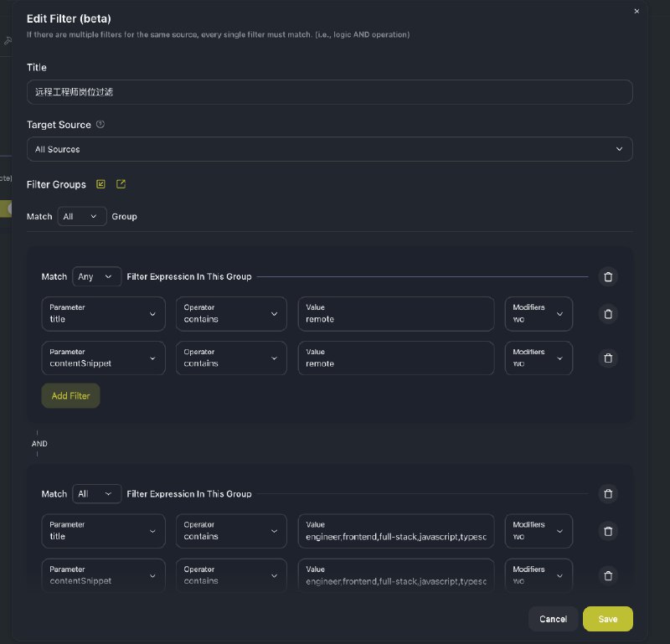Open the Match All group dropdown
670x644 pixels.
81,217
